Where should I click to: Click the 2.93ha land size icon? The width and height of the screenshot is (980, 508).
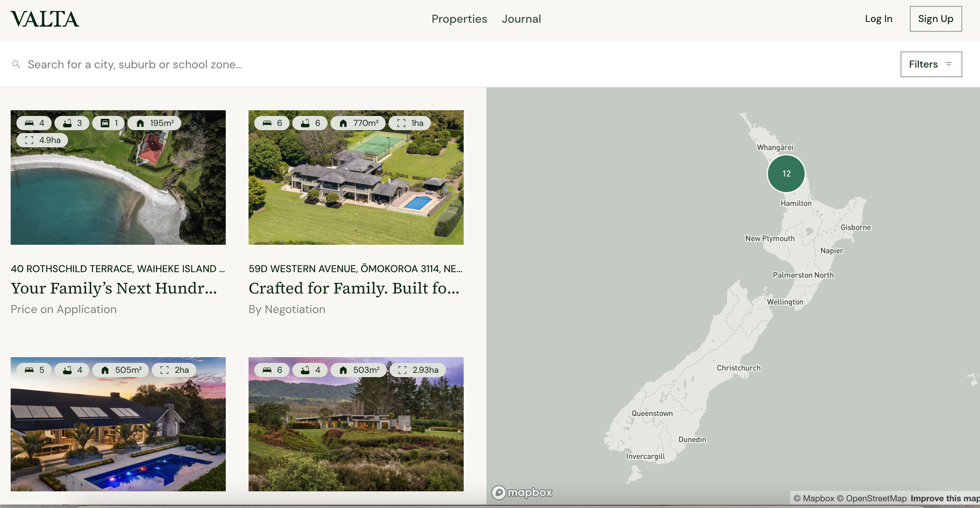[402, 370]
